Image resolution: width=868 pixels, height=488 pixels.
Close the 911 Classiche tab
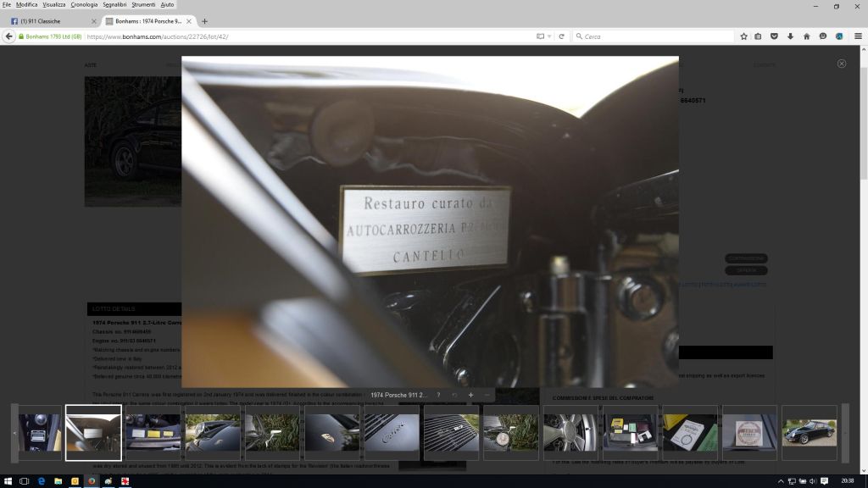tap(93, 21)
